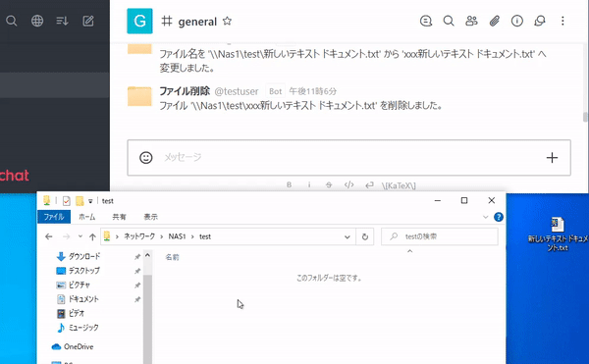The height and width of the screenshot is (364, 589).
Task: Focus the message input field
Action: [349, 157]
